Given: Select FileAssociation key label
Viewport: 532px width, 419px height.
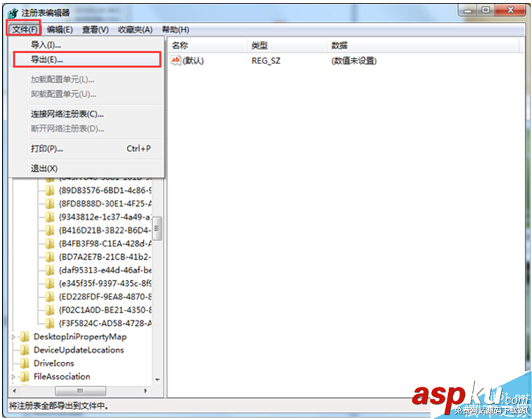Looking at the screenshot, I should [62, 377].
